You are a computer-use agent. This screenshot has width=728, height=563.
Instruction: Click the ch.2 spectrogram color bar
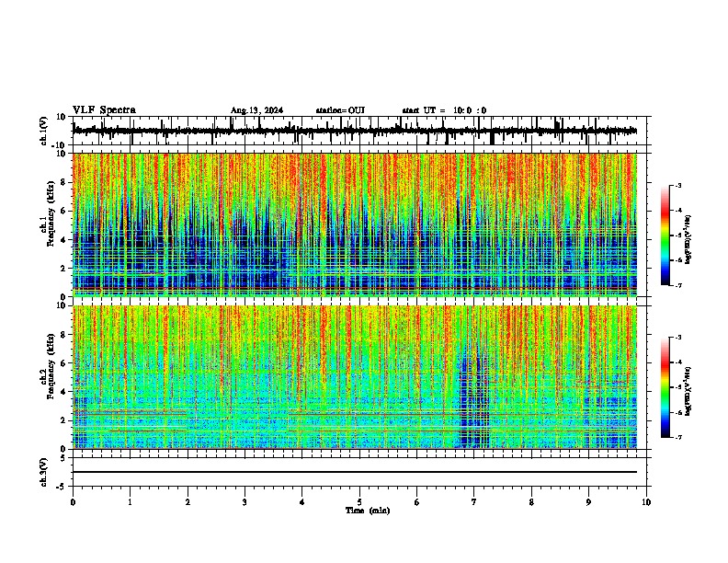(665, 387)
